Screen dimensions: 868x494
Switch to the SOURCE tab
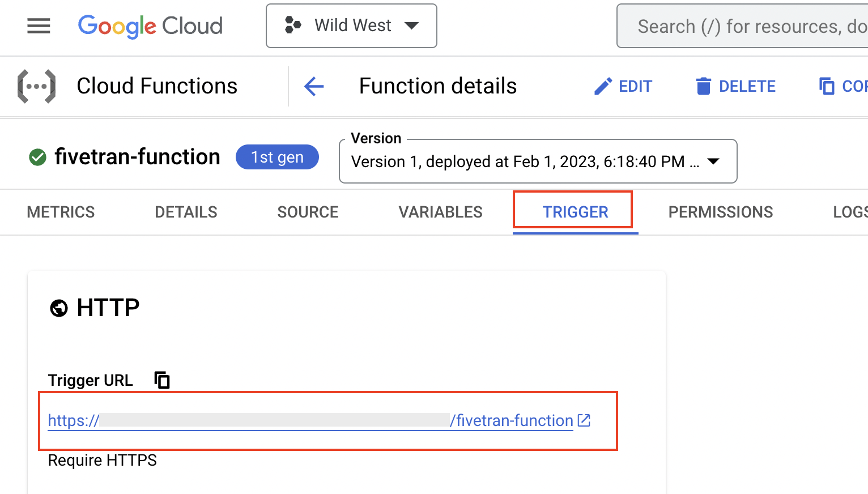point(308,212)
